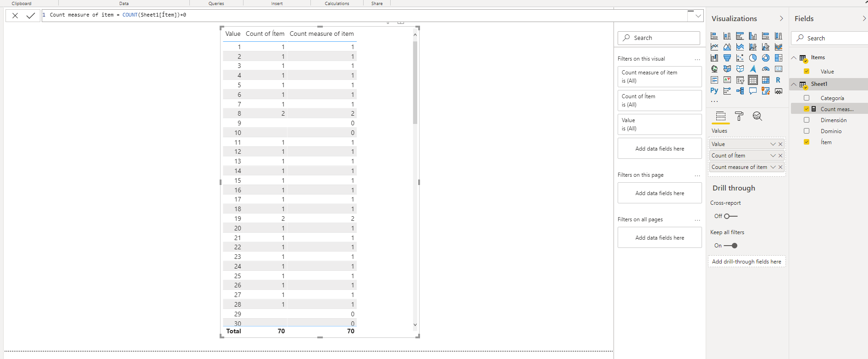Add a Python visual
The height and width of the screenshot is (359, 868).
tap(714, 91)
